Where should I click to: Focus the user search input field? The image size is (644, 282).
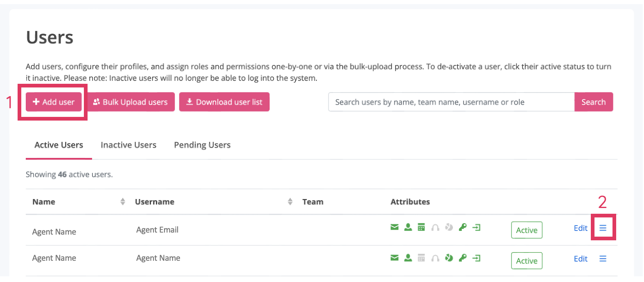click(x=451, y=102)
